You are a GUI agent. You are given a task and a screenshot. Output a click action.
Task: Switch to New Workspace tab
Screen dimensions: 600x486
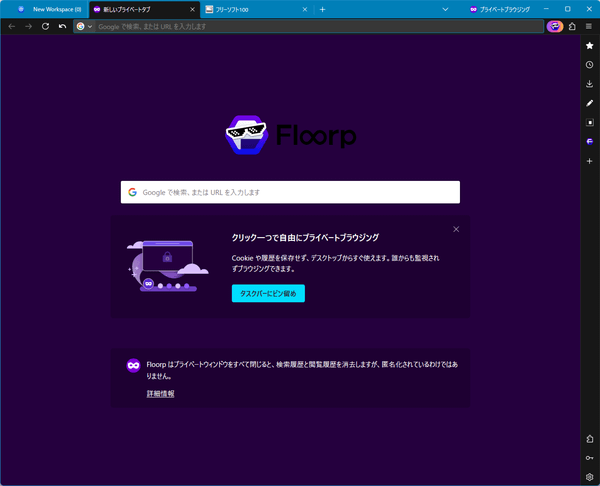coord(50,10)
